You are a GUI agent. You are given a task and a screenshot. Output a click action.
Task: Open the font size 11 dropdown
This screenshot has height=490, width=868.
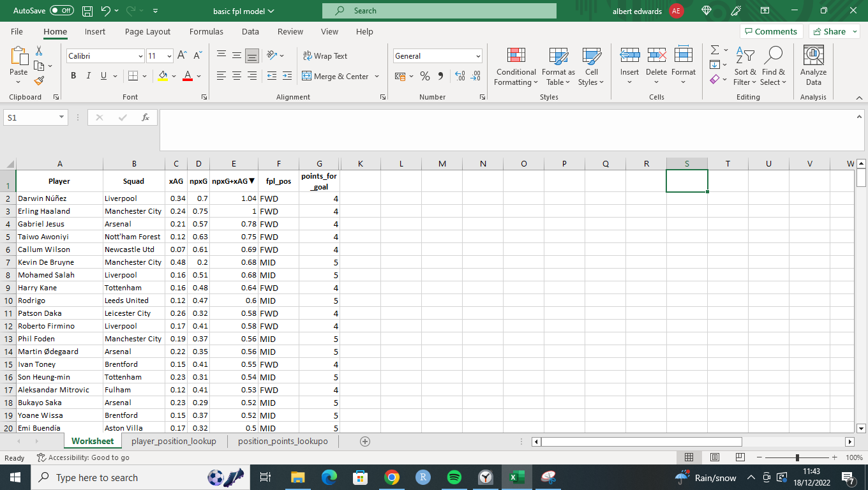click(x=169, y=56)
